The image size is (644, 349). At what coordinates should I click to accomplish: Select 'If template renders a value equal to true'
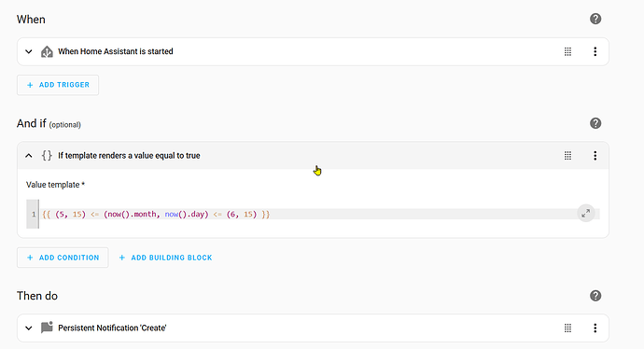129,156
